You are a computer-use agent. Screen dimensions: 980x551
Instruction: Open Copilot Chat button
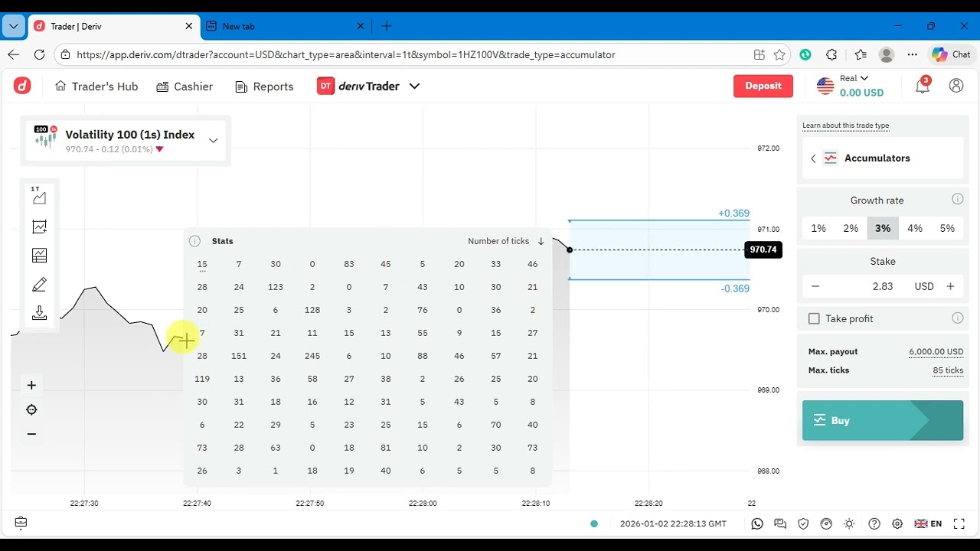point(951,54)
